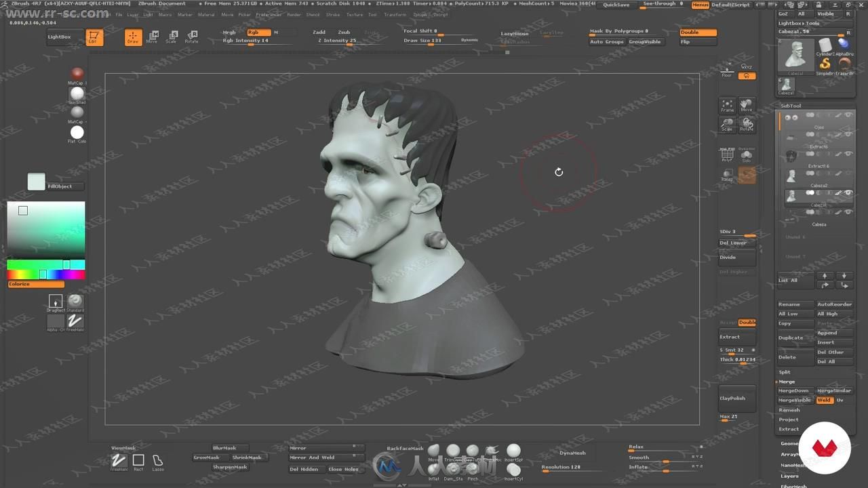Open the red MatCap material picker
This screenshot has width=868, height=488.
pos(77,74)
